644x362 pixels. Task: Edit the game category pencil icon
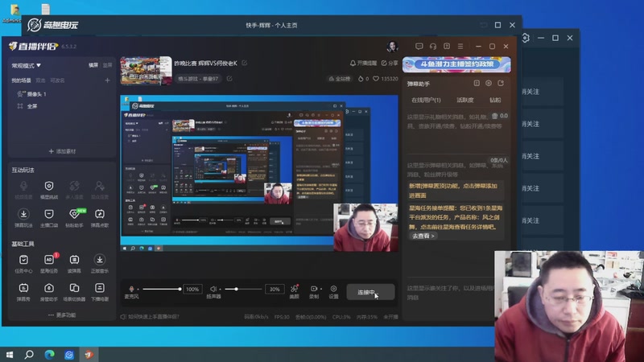point(229,78)
